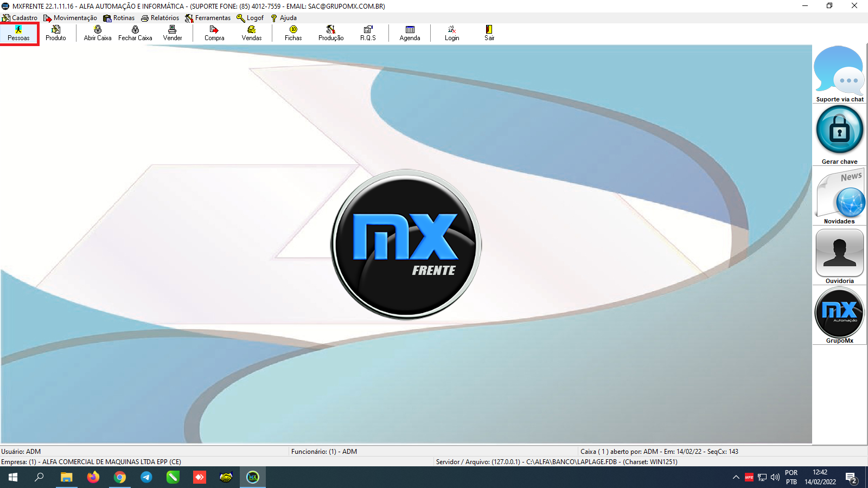
Task: Expand the Relatórios menu
Action: [160, 18]
